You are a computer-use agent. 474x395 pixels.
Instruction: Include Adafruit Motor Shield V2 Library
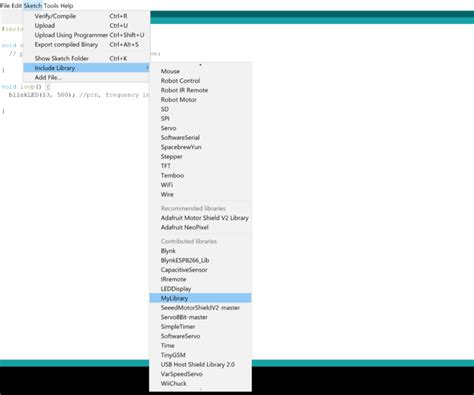click(x=200, y=218)
